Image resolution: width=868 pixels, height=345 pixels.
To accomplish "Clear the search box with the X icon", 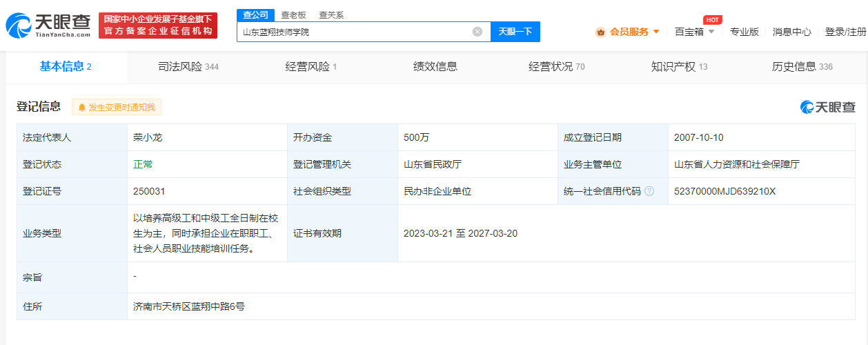I will click(477, 32).
